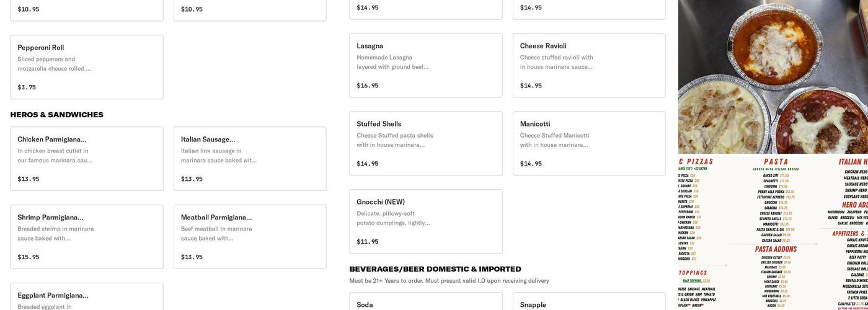Click the $16.95 Lasagna price
The image size is (868, 310).
pyautogui.click(x=367, y=86)
